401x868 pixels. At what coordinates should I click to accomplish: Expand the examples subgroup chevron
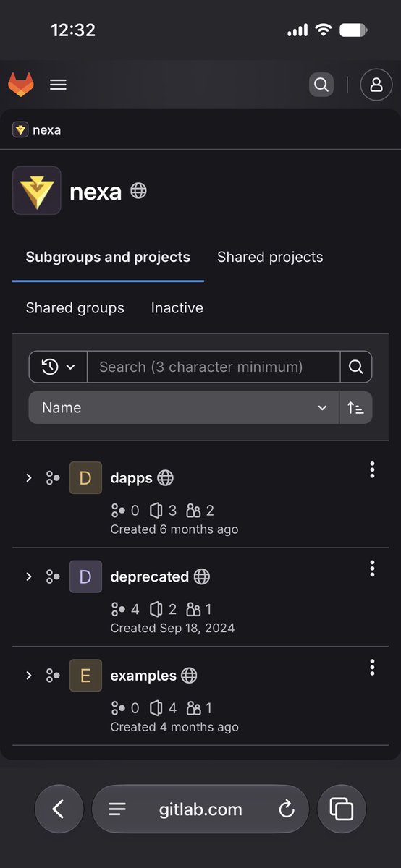pos(29,675)
